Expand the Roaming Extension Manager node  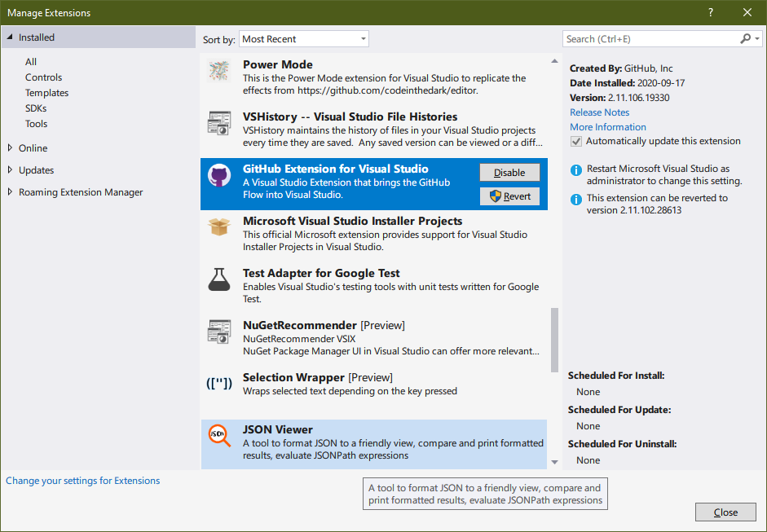[10, 191]
